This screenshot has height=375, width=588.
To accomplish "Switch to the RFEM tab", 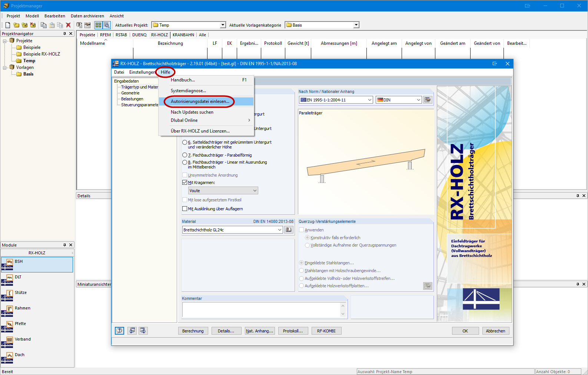I will click(x=105, y=35).
